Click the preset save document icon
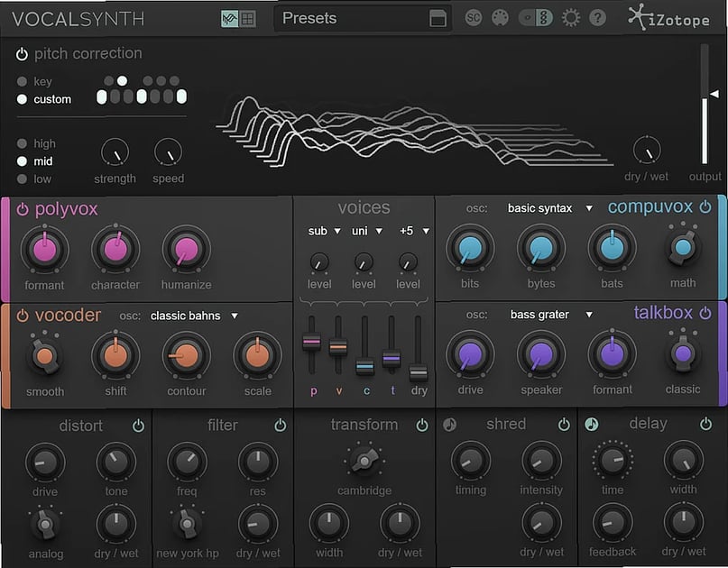 pos(438,17)
